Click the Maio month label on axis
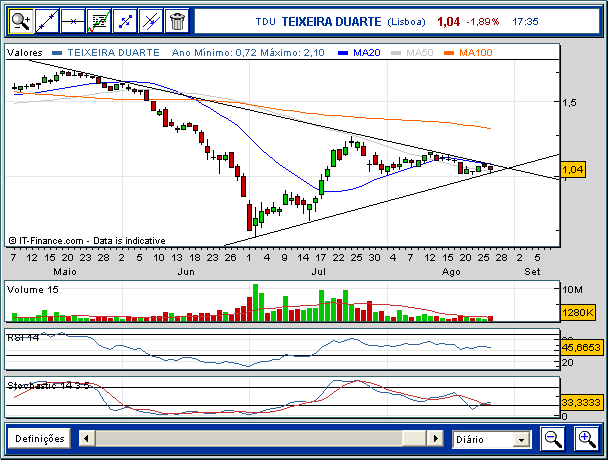 point(65,272)
